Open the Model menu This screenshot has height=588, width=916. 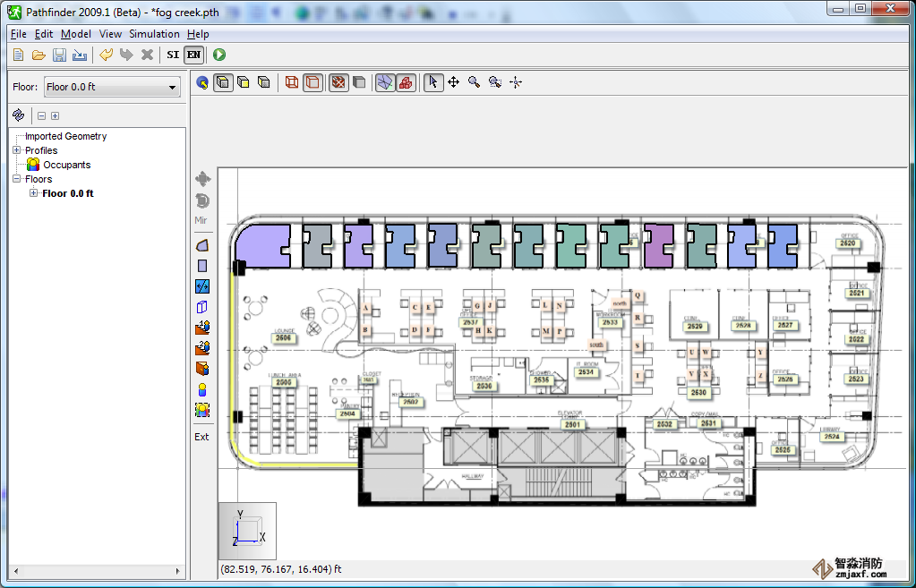tap(76, 34)
